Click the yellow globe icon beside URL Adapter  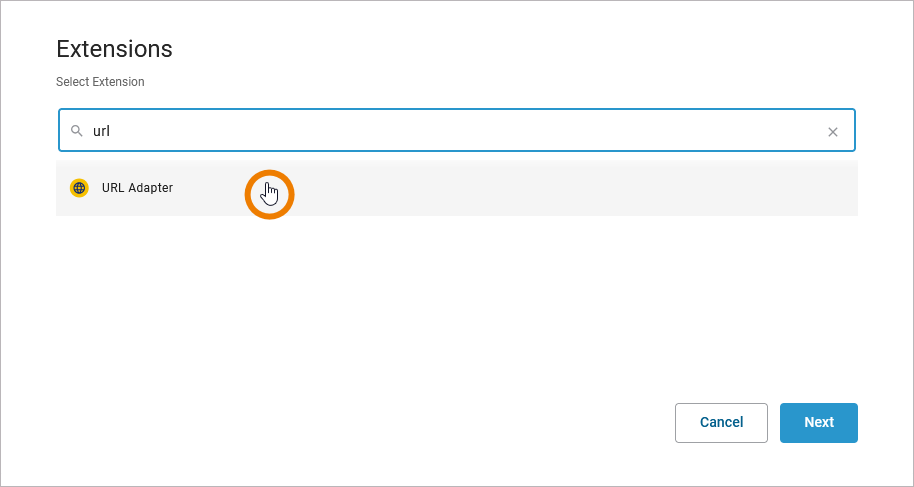coord(79,188)
